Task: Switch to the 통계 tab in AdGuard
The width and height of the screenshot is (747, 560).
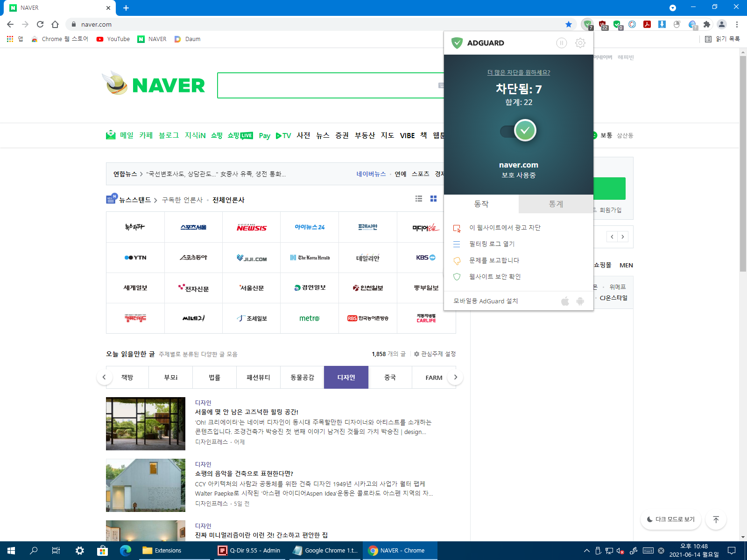Action: (x=556, y=204)
